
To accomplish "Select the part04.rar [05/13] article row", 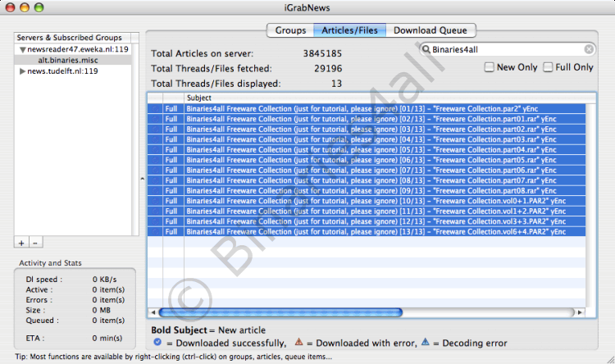I will point(367,149).
